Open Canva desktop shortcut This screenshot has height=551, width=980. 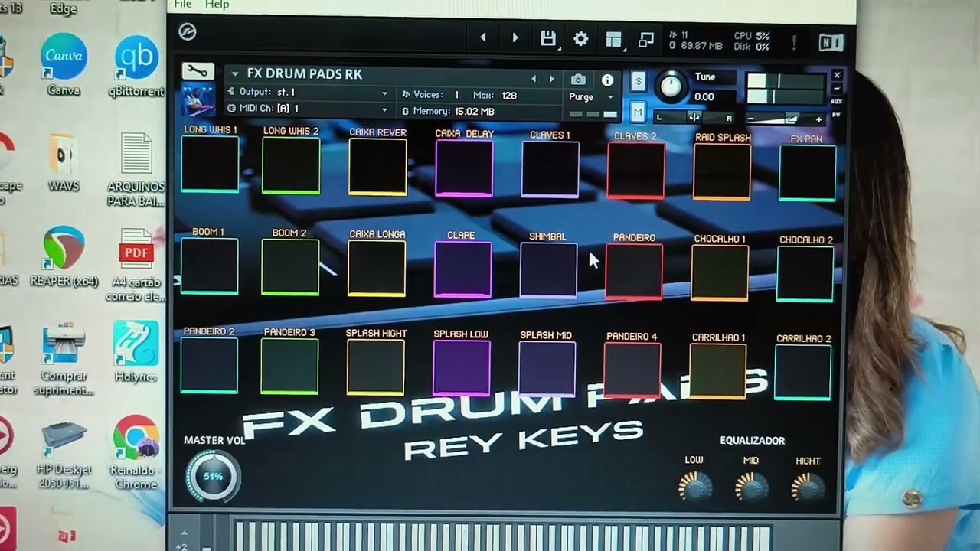(64, 64)
